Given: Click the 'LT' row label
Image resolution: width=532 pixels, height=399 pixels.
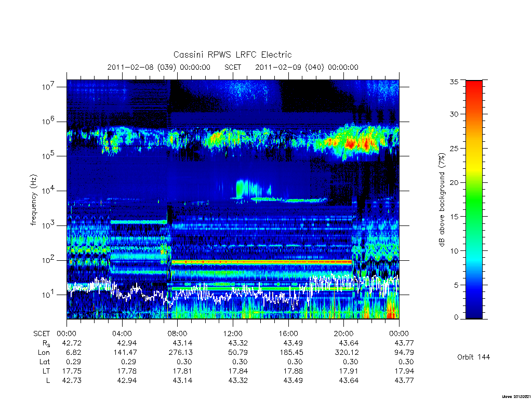Looking at the screenshot, I should pyautogui.click(x=46, y=371).
